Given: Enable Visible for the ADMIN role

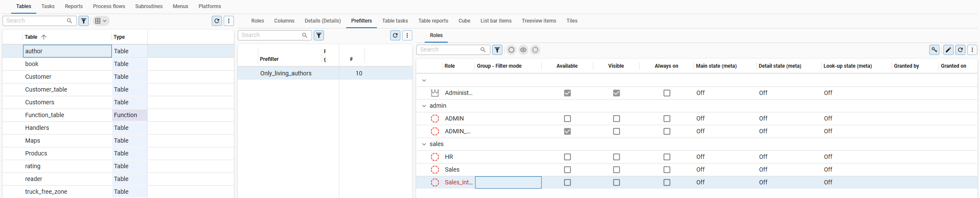Looking at the screenshot, I should click(x=616, y=118).
